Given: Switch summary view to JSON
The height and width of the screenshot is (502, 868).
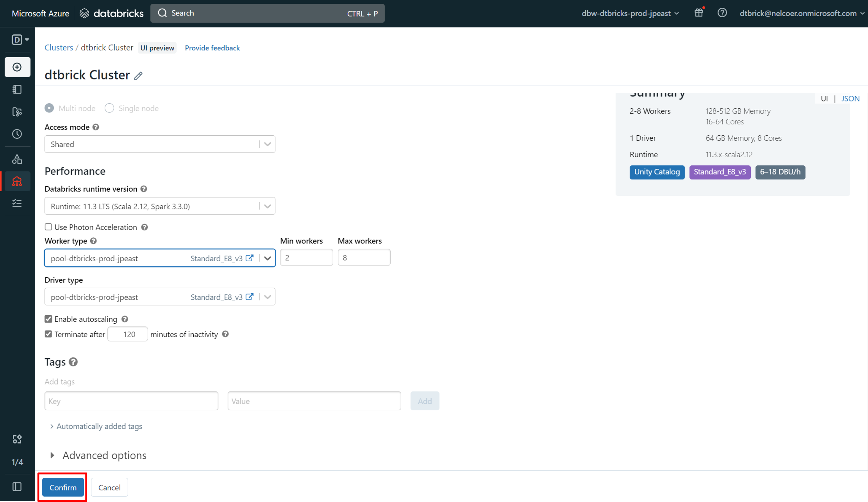Looking at the screenshot, I should (850, 99).
